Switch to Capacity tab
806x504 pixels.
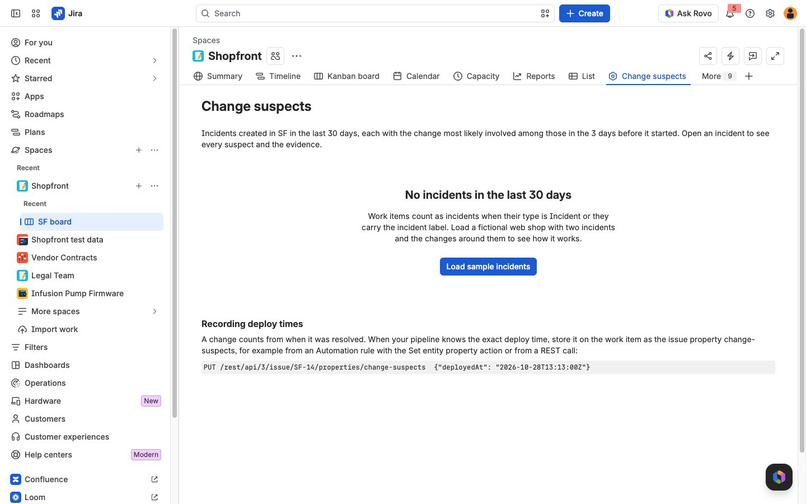[477, 76]
